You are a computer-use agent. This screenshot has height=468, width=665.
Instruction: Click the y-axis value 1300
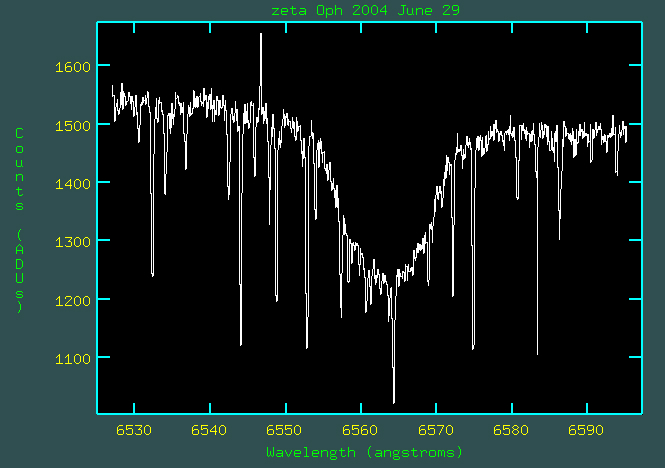73,242
